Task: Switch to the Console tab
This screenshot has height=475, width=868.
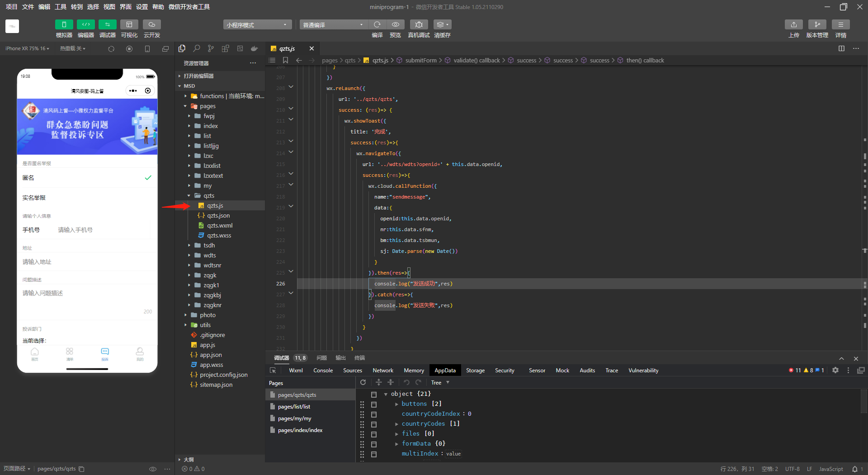Action: tap(323, 370)
